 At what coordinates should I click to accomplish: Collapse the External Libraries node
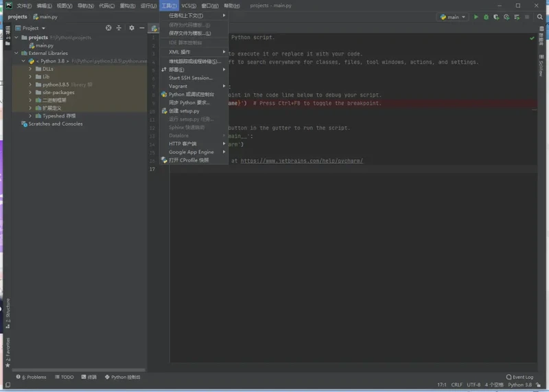(x=16, y=53)
